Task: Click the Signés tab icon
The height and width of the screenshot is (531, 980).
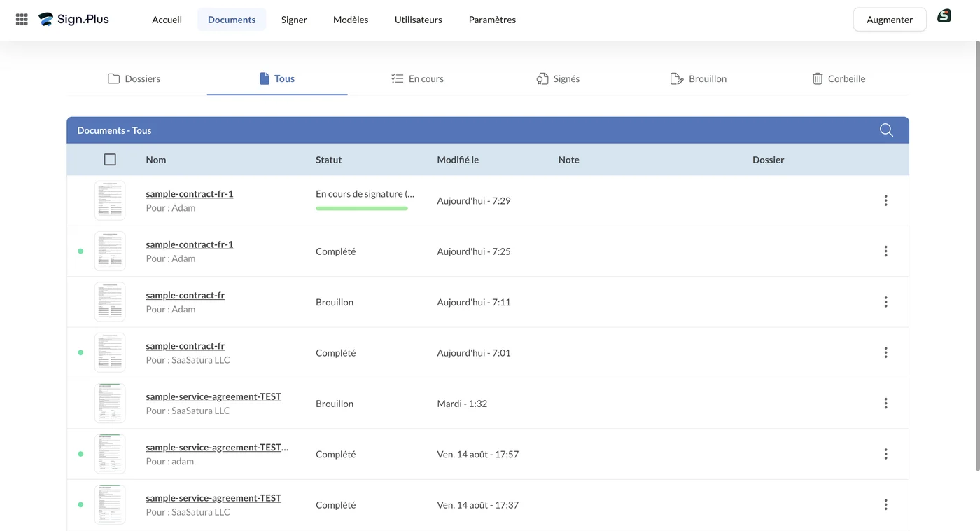Action: [x=542, y=78]
